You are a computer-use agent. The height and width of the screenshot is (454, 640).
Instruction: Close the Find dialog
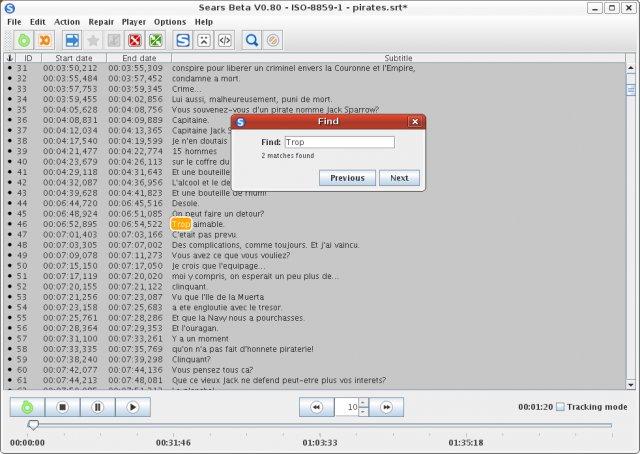coord(415,122)
